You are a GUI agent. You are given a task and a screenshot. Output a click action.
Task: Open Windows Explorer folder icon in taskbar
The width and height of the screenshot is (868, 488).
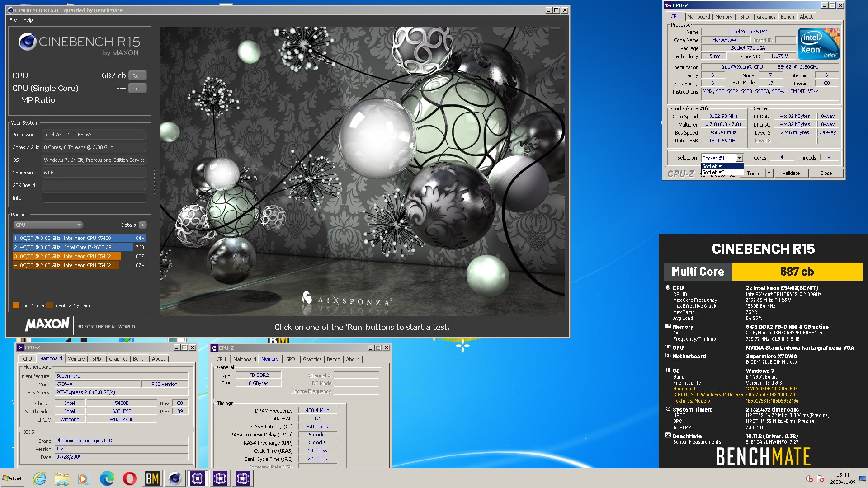tap(62, 478)
